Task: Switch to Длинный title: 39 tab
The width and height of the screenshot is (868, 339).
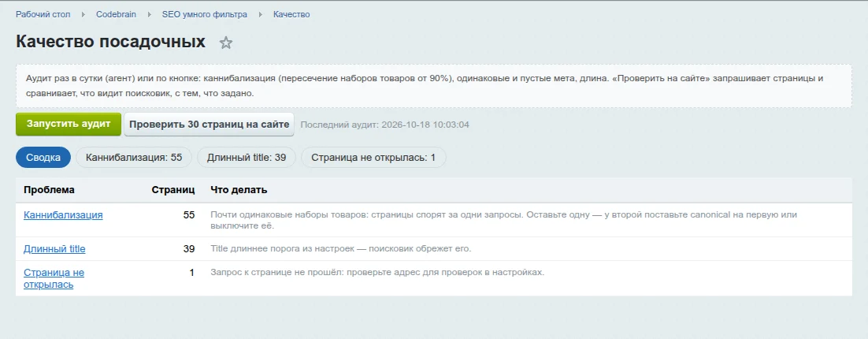Action: coord(247,158)
